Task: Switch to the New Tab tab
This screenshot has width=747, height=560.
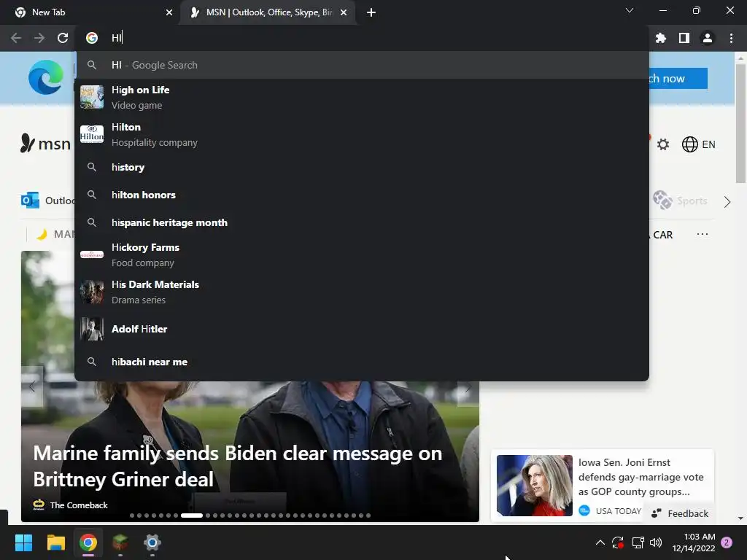Action: click(90, 12)
